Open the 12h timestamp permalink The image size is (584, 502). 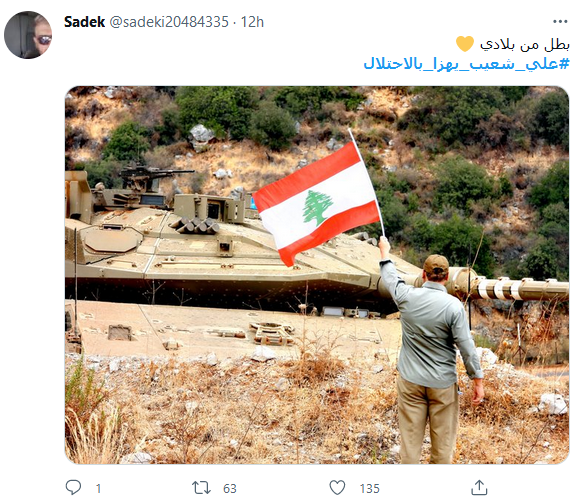252,22
